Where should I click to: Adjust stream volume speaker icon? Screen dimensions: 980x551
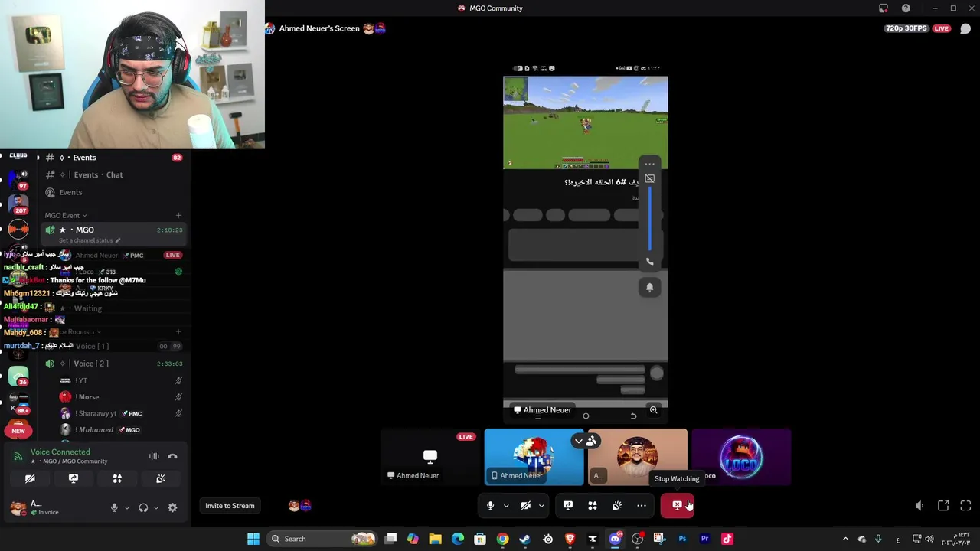(920, 506)
